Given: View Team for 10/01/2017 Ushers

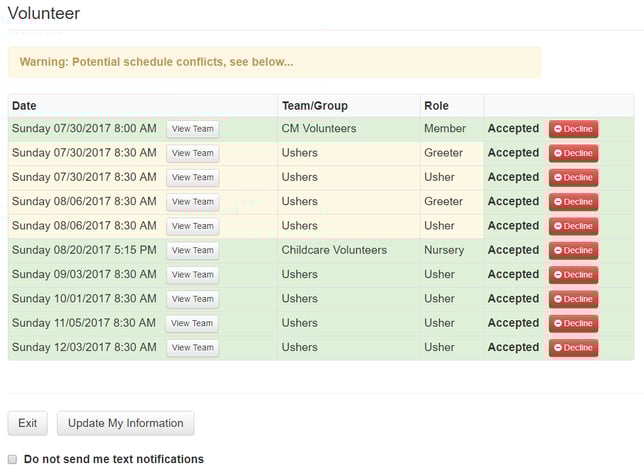Looking at the screenshot, I should coord(193,299).
